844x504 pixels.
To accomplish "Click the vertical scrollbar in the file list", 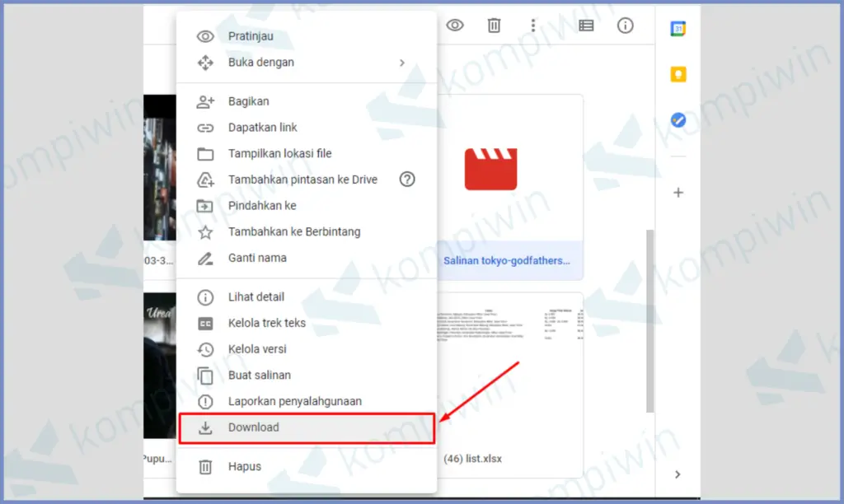I will (x=649, y=321).
